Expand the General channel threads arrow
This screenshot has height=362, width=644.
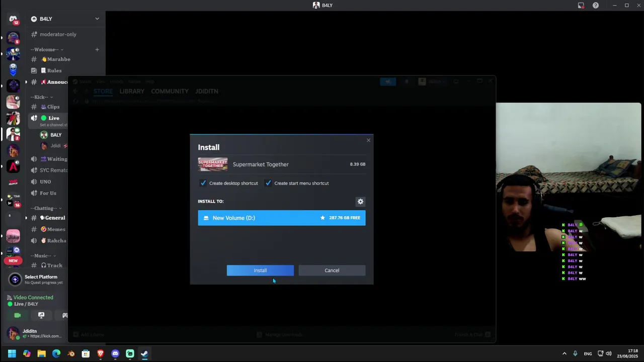26,218
